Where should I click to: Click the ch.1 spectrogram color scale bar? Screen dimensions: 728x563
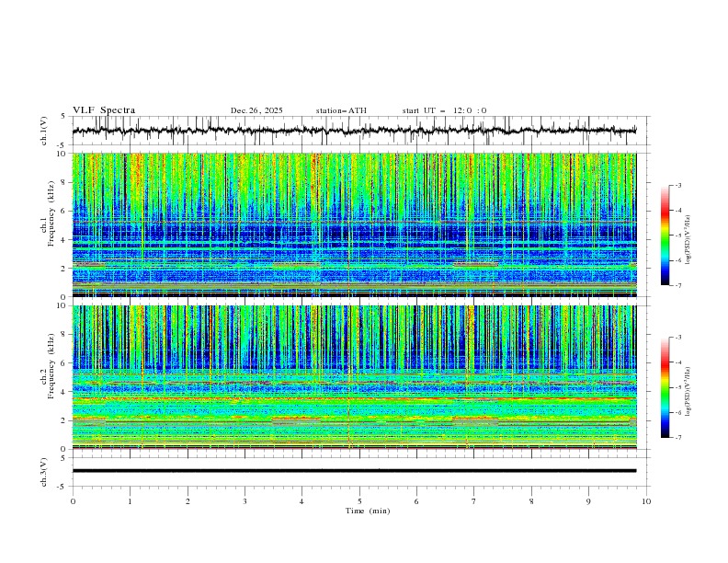[665, 235]
